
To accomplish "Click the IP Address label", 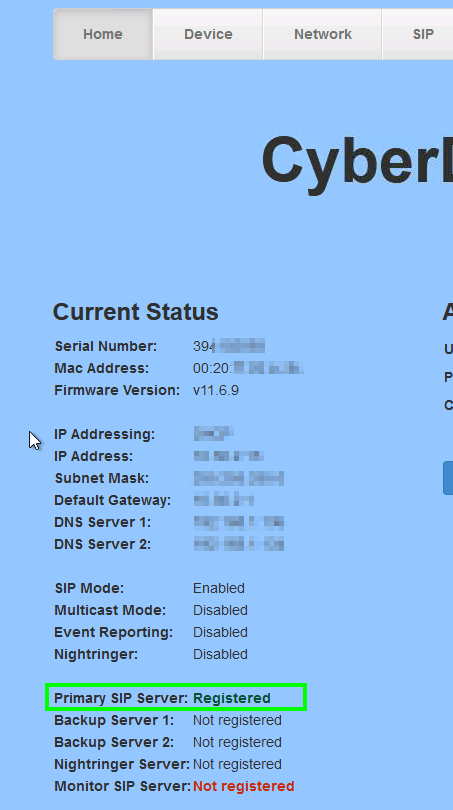I will (93, 456).
